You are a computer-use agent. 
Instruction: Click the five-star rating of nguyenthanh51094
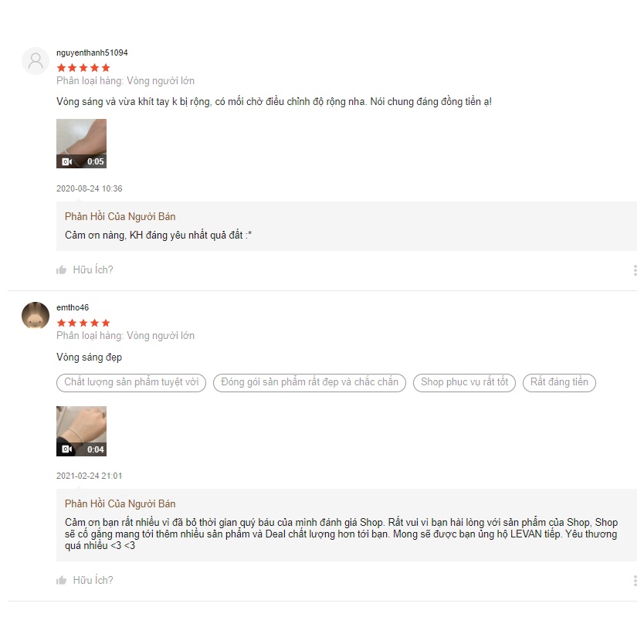pyautogui.click(x=83, y=68)
